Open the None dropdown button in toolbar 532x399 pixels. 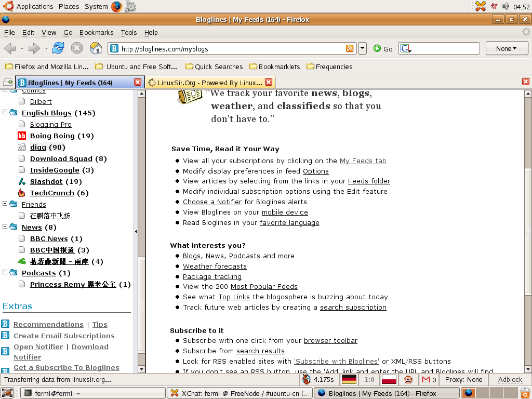click(x=507, y=48)
